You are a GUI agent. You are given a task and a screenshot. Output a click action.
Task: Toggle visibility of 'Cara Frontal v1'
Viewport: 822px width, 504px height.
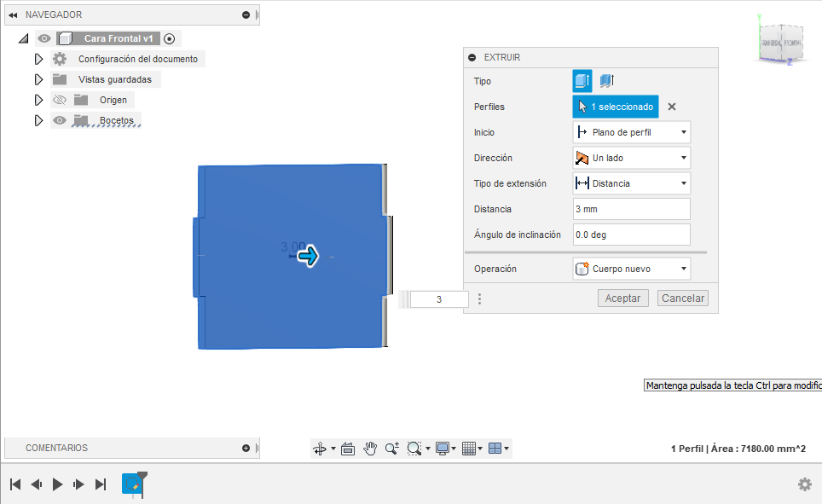tap(44, 38)
